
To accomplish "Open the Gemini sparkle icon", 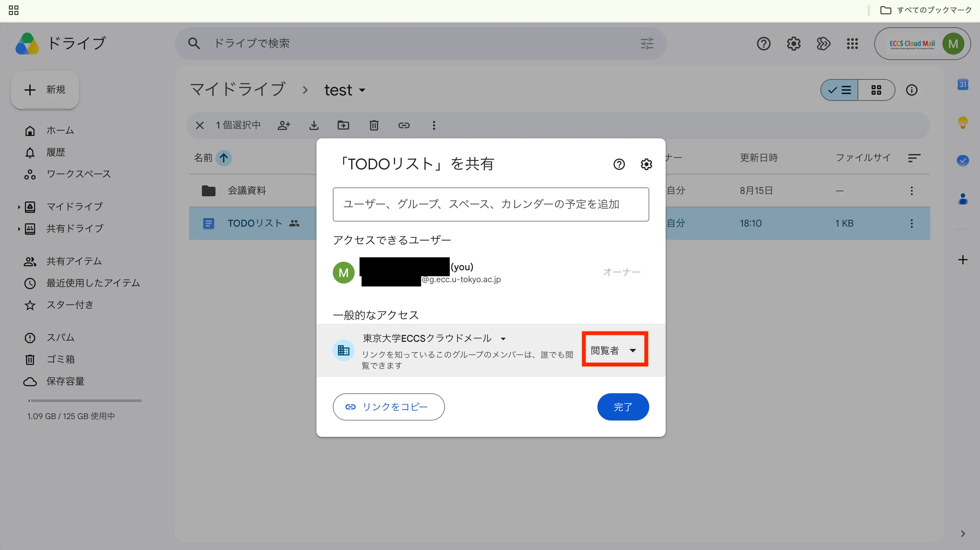I will point(823,44).
